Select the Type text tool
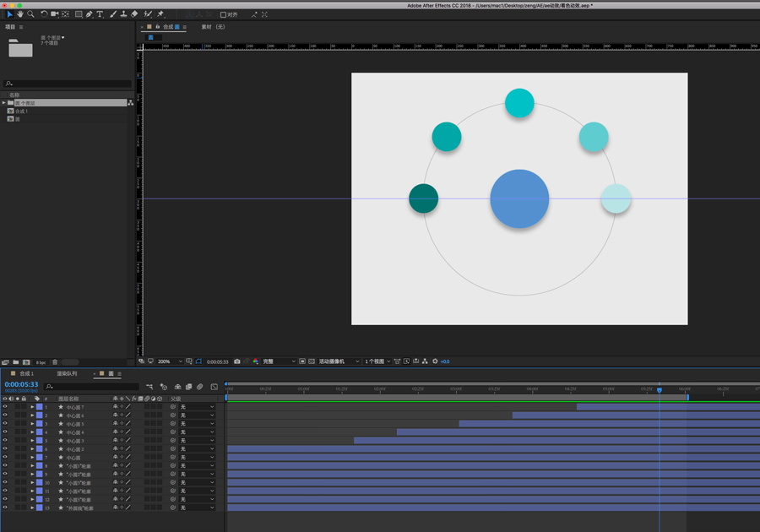 pyautogui.click(x=100, y=14)
